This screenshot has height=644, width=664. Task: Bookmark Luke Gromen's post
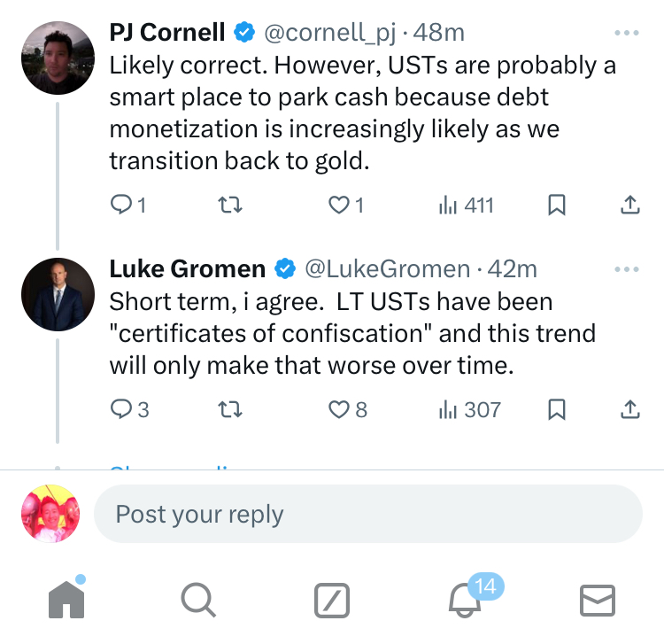557,409
